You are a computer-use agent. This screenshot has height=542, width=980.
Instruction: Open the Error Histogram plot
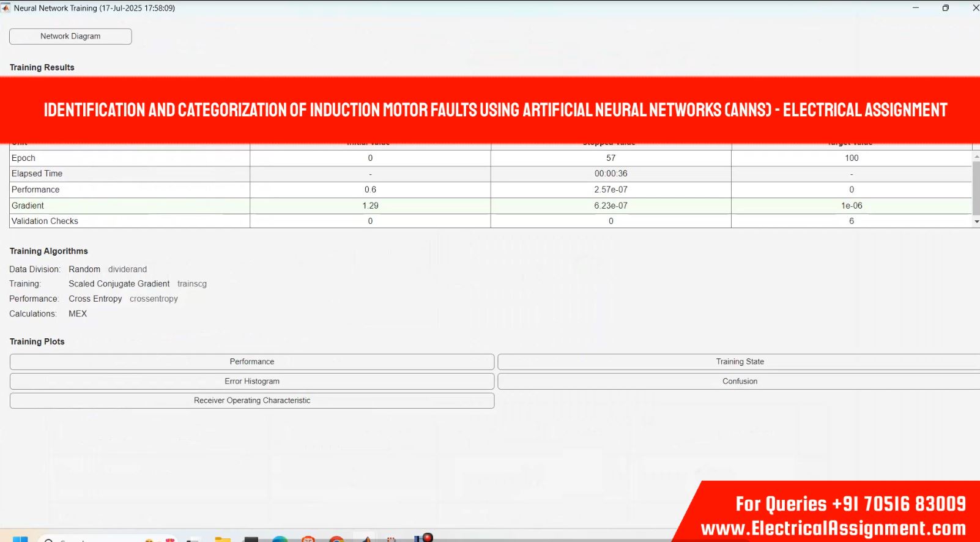251,381
